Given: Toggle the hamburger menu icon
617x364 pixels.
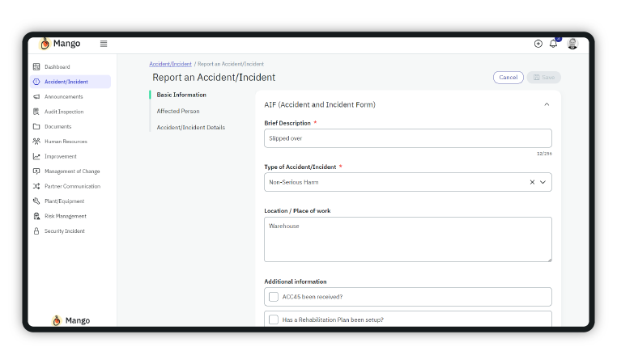Looking at the screenshot, I should point(104,44).
